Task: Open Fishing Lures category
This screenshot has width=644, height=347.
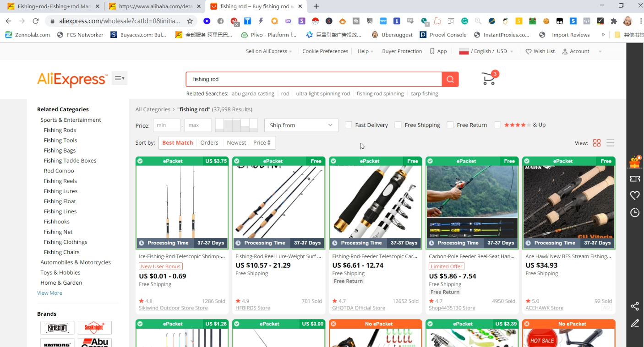Action: (x=60, y=191)
